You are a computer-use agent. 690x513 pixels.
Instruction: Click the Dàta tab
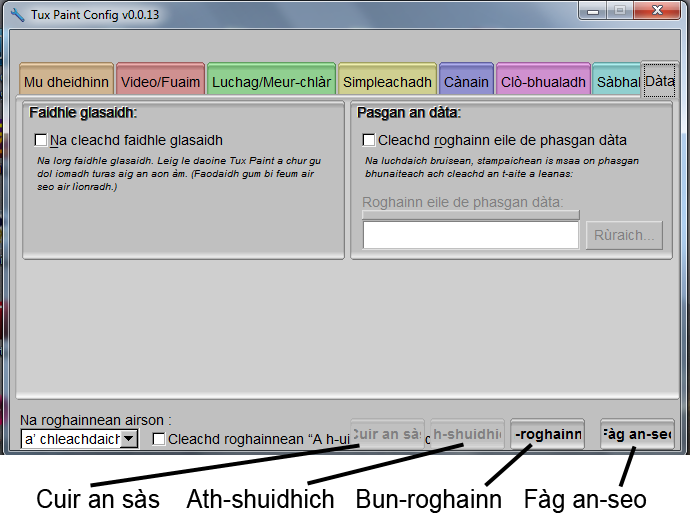[x=659, y=80]
